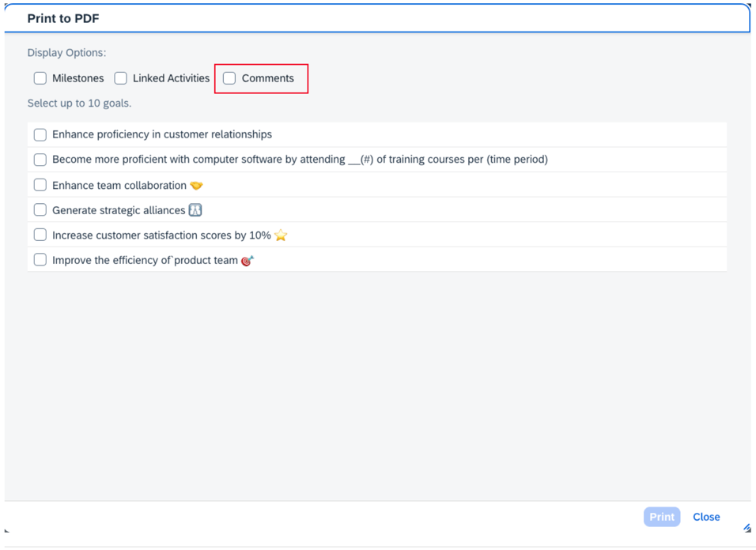756x550 pixels.
Task: Click the star emoji after satisfaction scores
Action: click(x=281, y=235)
